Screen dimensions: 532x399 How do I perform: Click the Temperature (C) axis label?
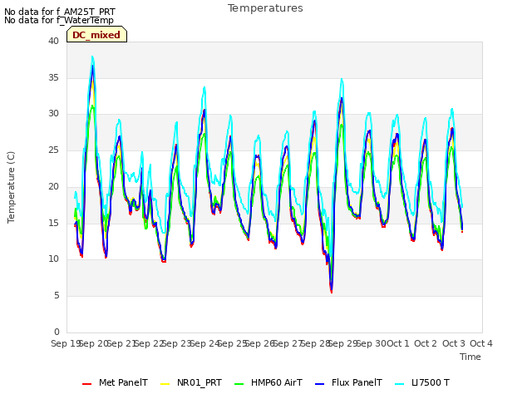coord(11,187)
